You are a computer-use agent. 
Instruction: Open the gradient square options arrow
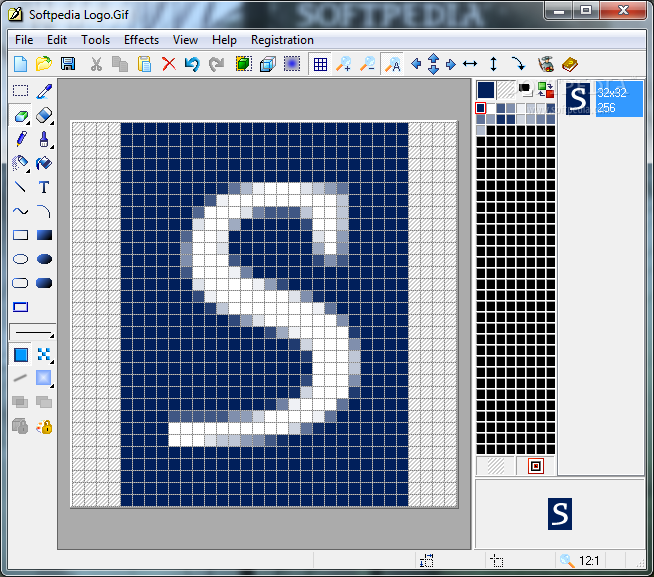point(52,386)
